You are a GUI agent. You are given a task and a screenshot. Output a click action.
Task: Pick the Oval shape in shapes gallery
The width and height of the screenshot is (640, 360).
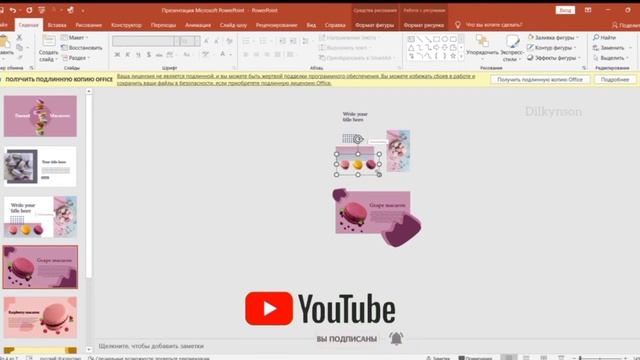point(444,39)
